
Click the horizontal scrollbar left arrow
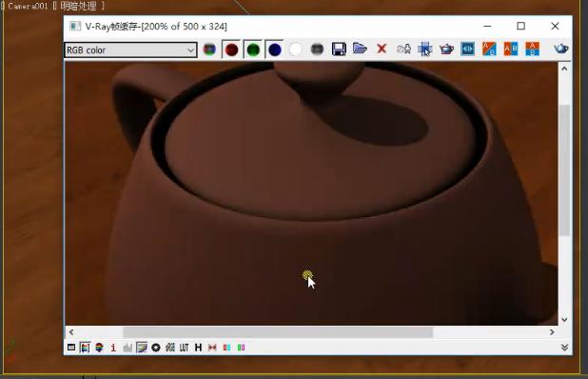pyautogui.click(x=71, y=332)
